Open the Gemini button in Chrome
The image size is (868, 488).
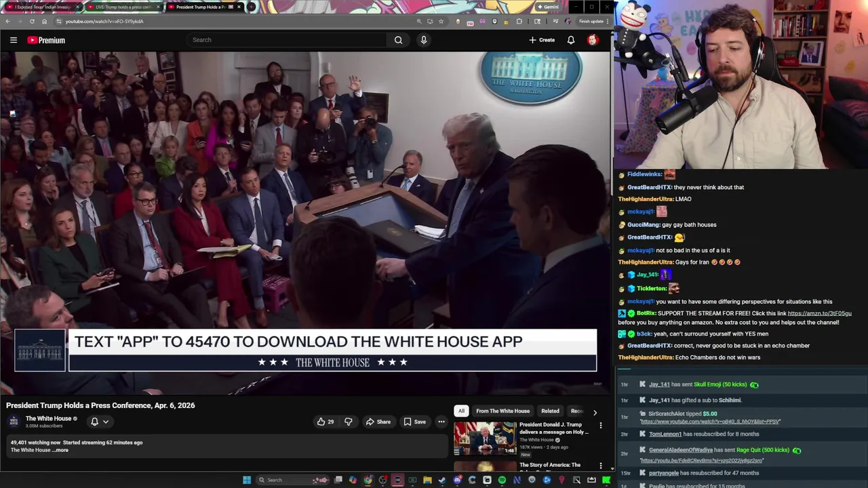click(548, 7)
